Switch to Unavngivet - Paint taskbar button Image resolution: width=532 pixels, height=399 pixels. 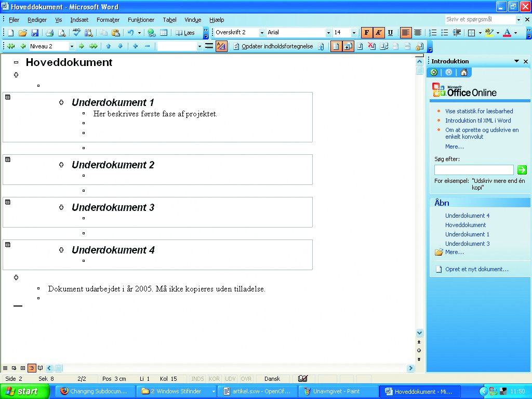(338, 391)
